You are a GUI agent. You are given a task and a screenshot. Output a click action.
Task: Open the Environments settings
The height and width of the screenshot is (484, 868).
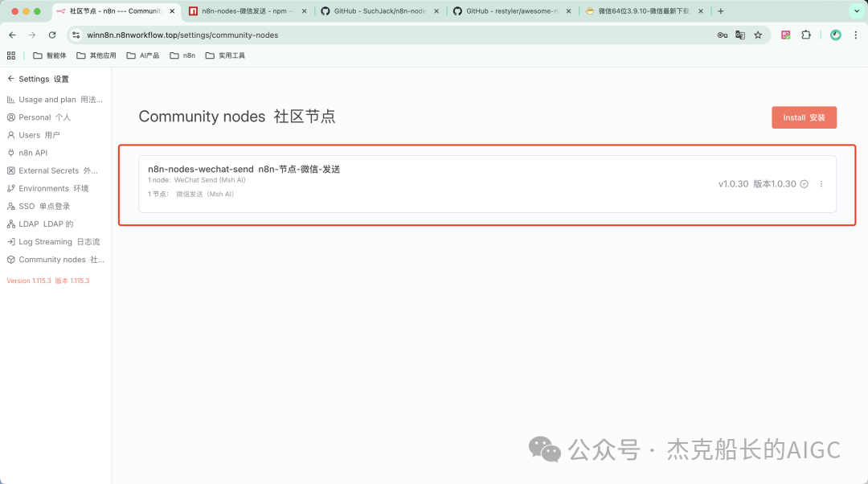47,188
